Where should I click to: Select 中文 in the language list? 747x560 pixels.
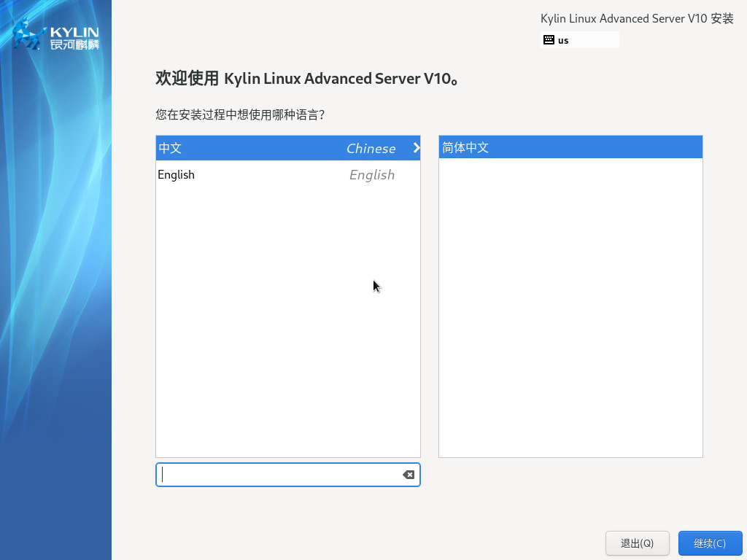click(170, 148)
